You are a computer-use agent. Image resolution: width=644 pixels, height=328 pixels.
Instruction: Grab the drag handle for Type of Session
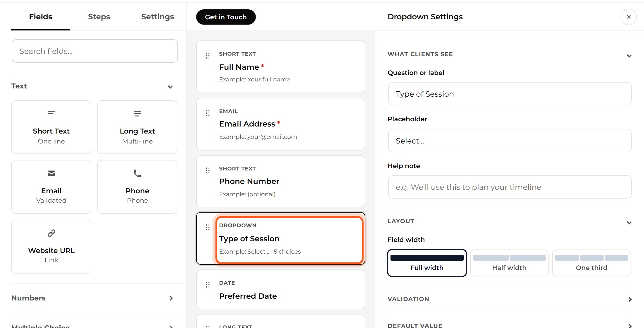[208, 227]
